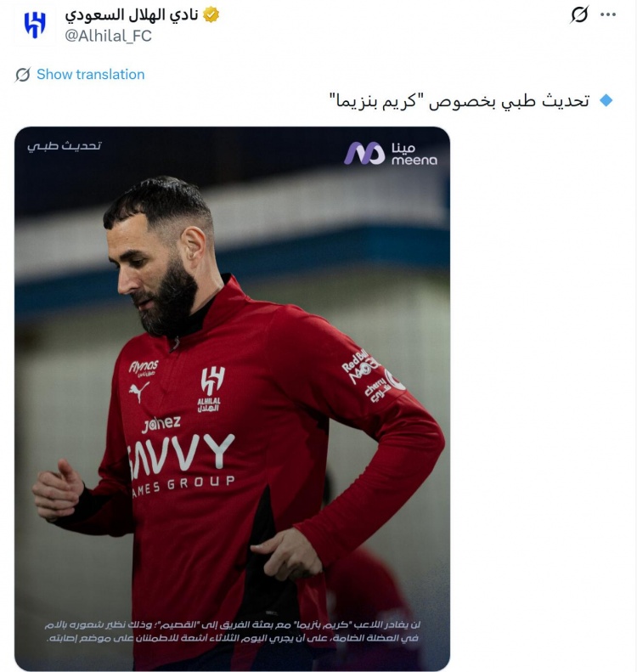637x672 pixels.
Task: Click the blue diamond emoji in the tweet
Action: (x=606, y=101)
